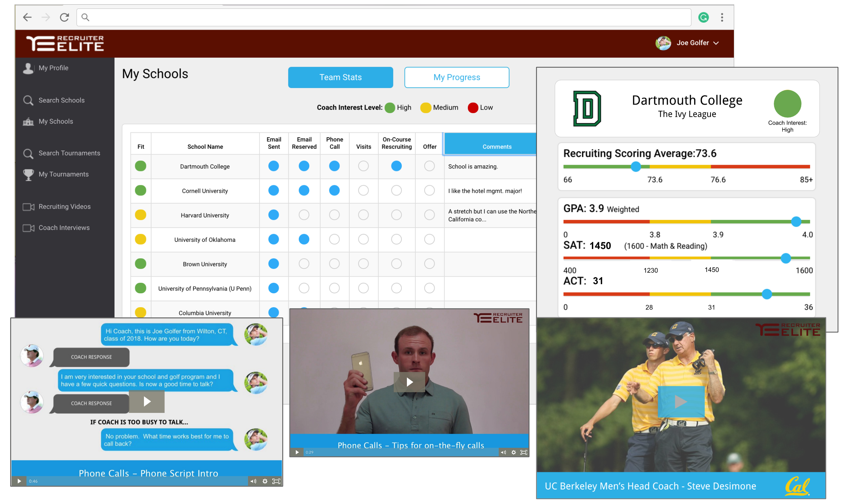Open settings gear of Phone Script Intro video
847x504 pixels.
(x=265, y=481)
